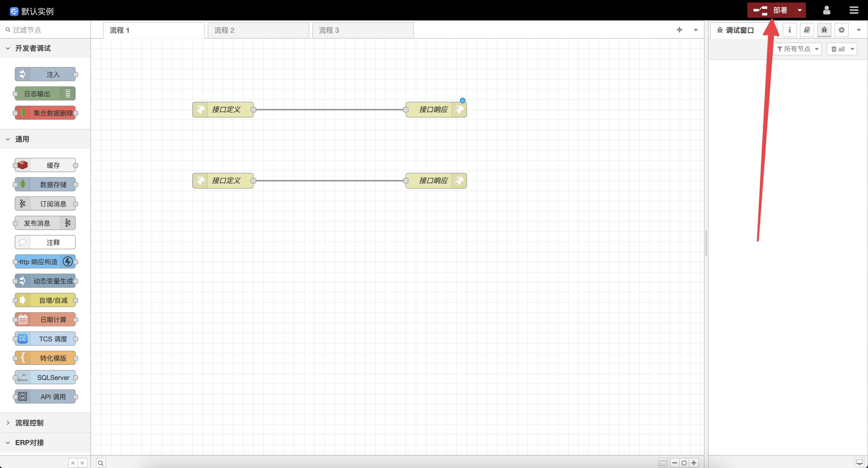
Task: Open debug window in new window
Action: pyautogui.click(x=859, y=462)
